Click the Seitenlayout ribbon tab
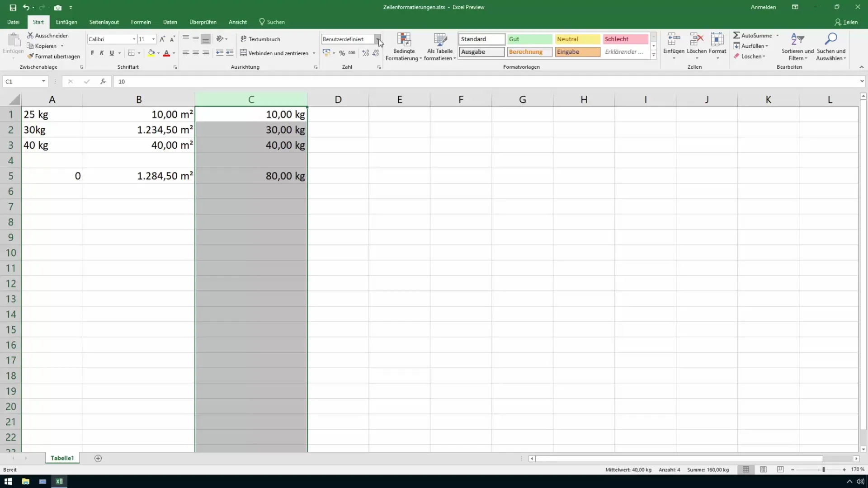Image resolution: width=868 pixels, height=488 pixels. (x=104, y=22)
